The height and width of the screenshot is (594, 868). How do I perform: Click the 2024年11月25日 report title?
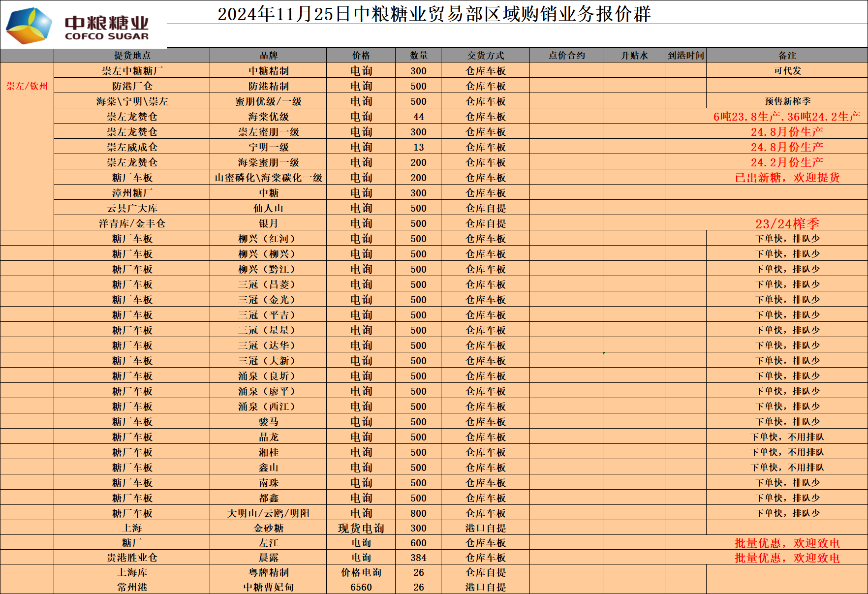[x=434, y=14]
